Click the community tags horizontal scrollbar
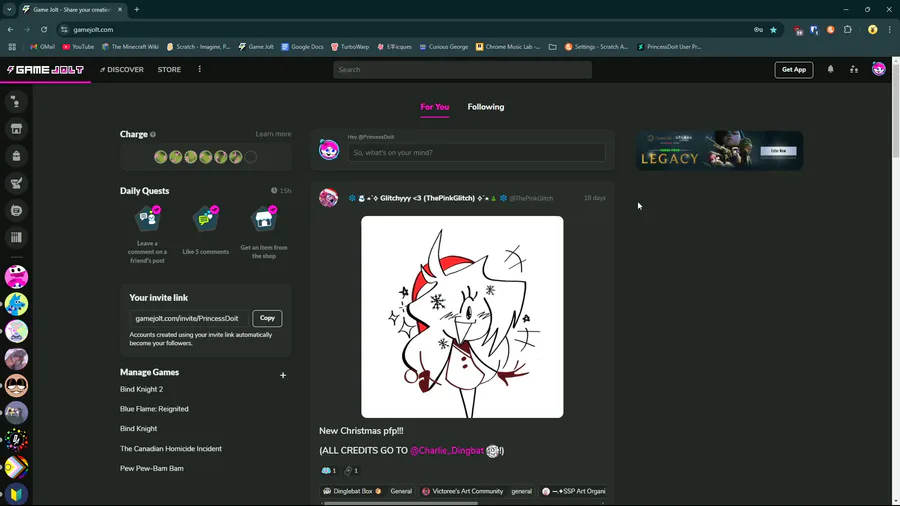The width and height of the screenshot is (900, 506). click(401, 504)
